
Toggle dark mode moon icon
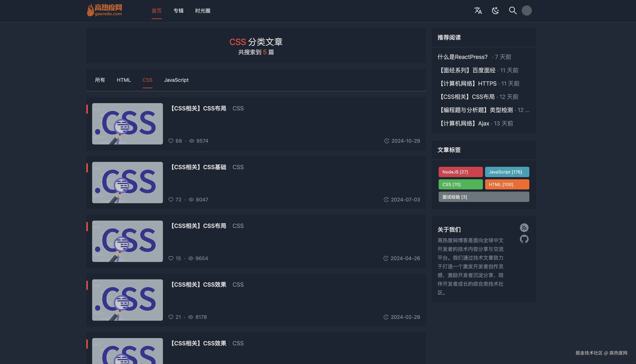coord(495,11)
